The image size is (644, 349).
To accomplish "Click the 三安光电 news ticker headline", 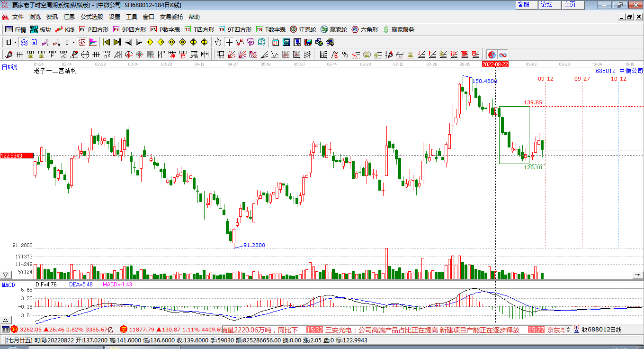I will click(x=422, y=330).
